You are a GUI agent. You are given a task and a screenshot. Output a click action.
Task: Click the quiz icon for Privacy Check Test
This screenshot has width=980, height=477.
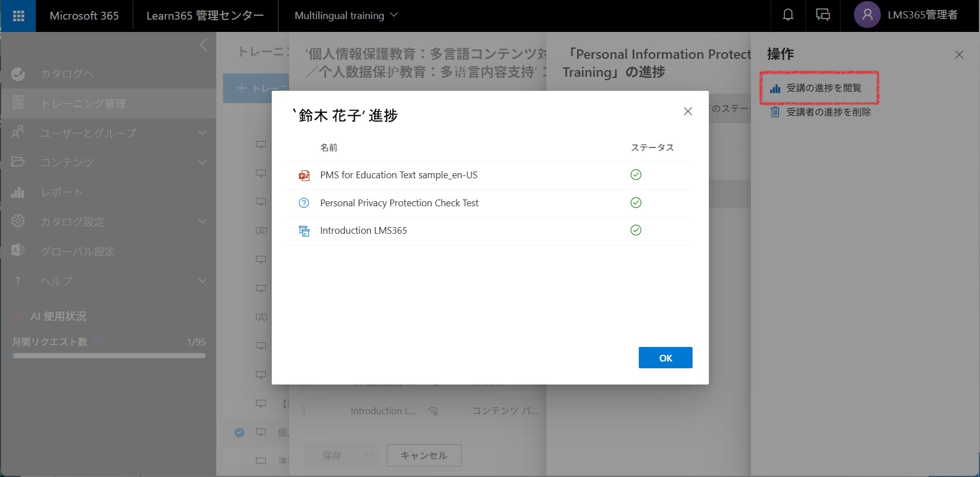click(x=304, y=203)
